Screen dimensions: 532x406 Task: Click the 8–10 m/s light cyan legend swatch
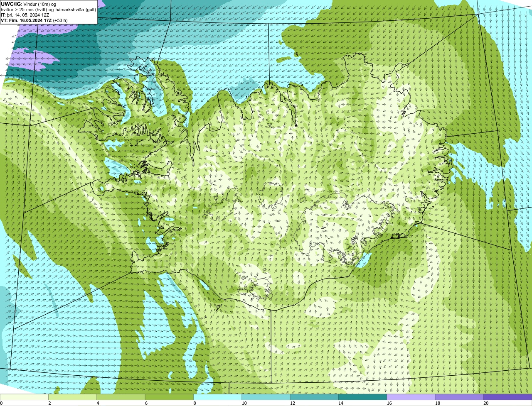click(217, 397)
